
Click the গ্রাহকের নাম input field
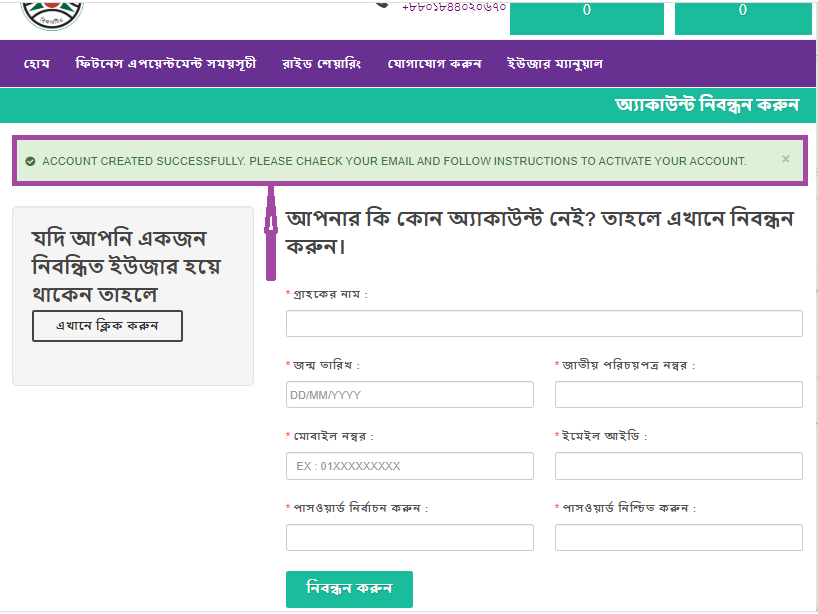click(x=544, y=324)
